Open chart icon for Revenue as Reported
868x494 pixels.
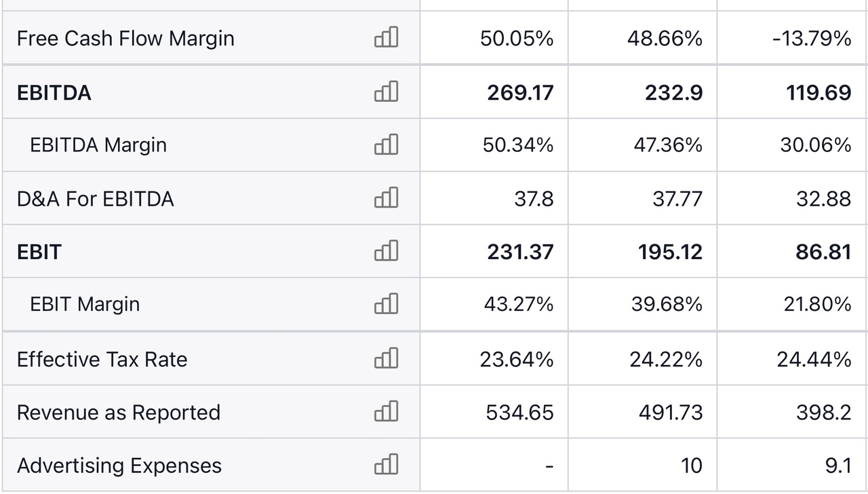click(x=387, y=412)
